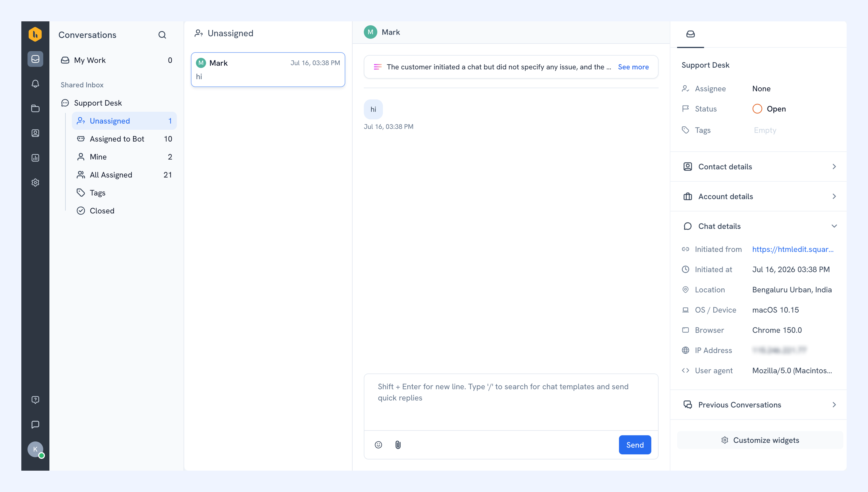Open My Work in the sidebar
Viewport: 868px width, 492px height.
[x=117, y=60]
